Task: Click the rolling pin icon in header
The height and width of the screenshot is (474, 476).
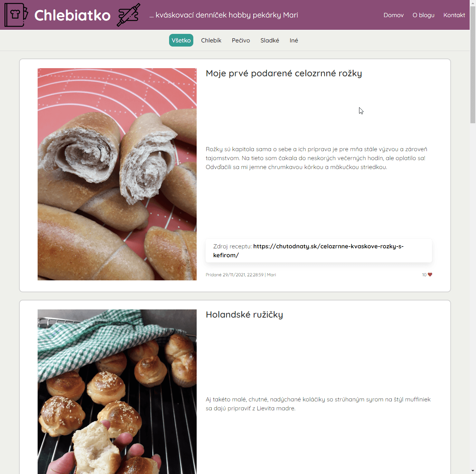Action: (x=129, y=15)
